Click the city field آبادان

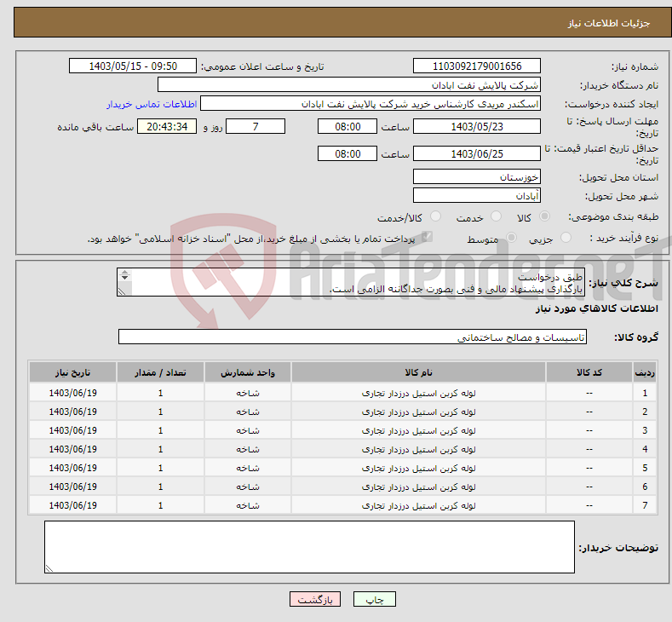[x=477, y=195]
